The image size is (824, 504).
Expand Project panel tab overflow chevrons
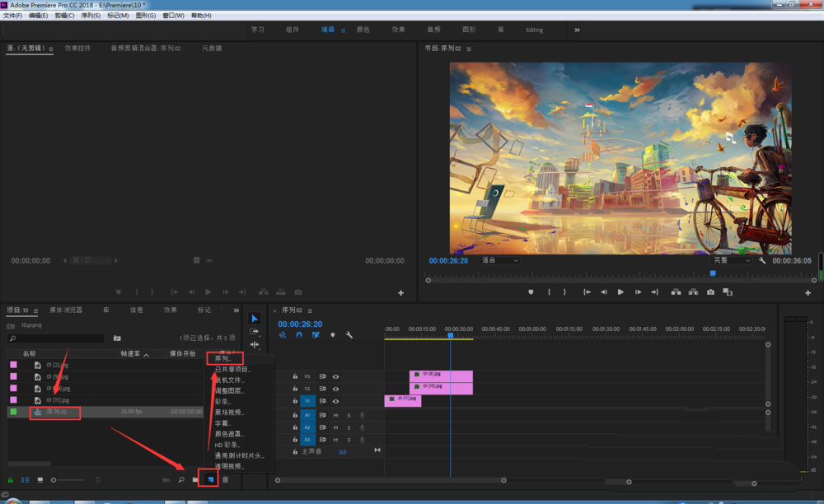pyautogui.click(x=236, y=310)
